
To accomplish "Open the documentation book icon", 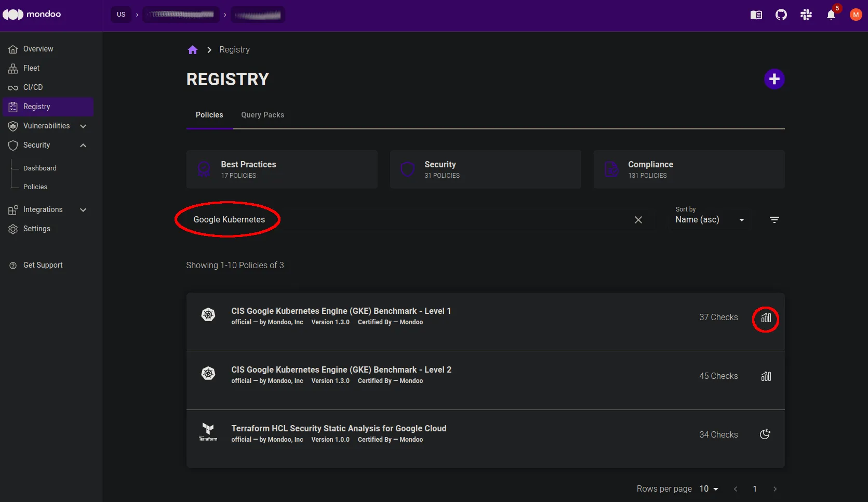I will click(x=756, y=15).
